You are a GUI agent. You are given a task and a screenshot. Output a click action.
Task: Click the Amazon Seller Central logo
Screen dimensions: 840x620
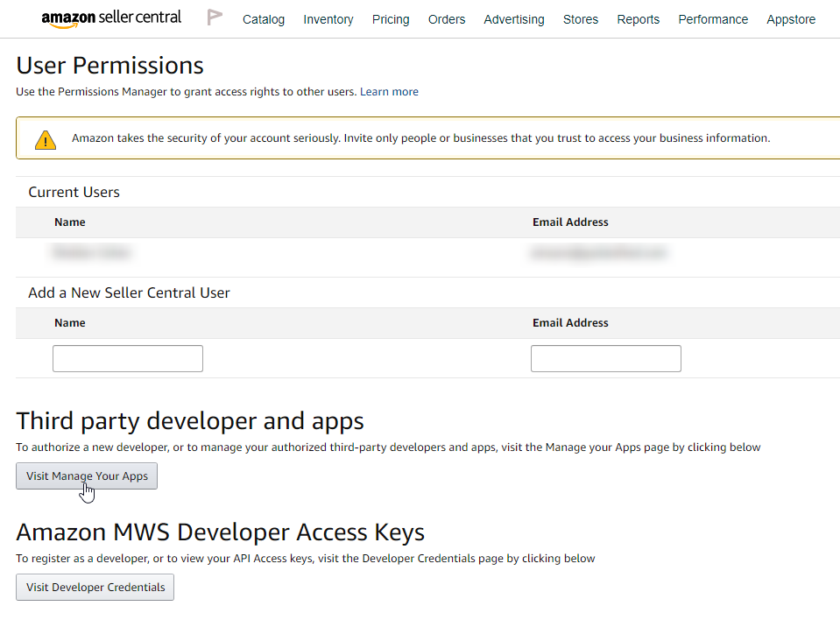click(x=111, y=18)
